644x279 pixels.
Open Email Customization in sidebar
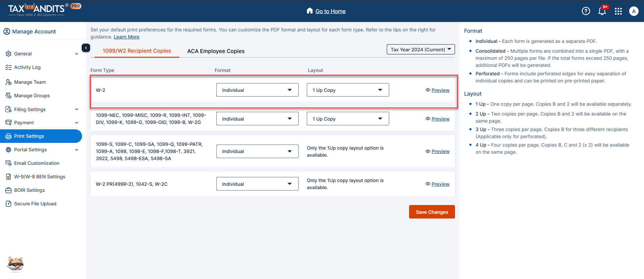coord(36,163)
